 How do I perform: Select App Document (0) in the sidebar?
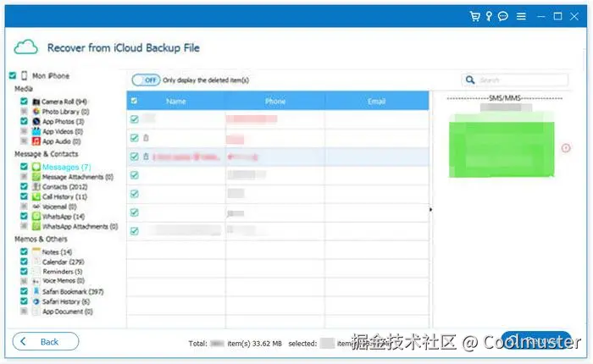click(x=67, y=312)
